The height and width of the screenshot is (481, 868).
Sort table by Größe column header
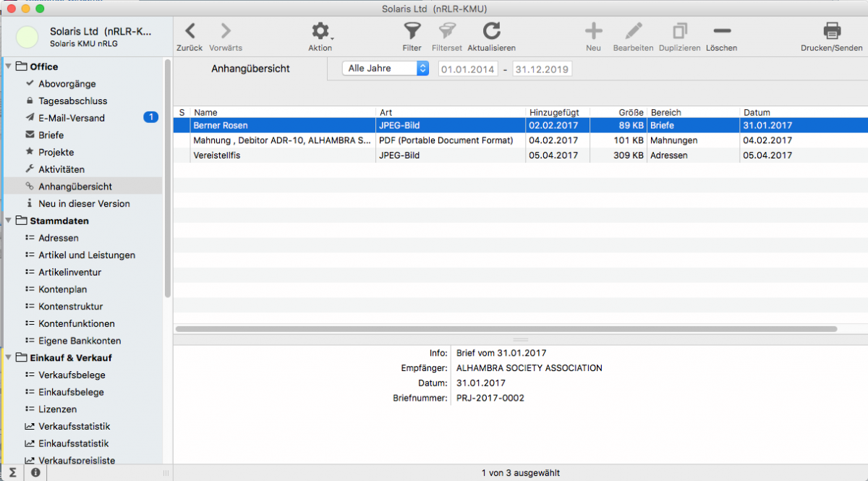(x=617, y=112)
